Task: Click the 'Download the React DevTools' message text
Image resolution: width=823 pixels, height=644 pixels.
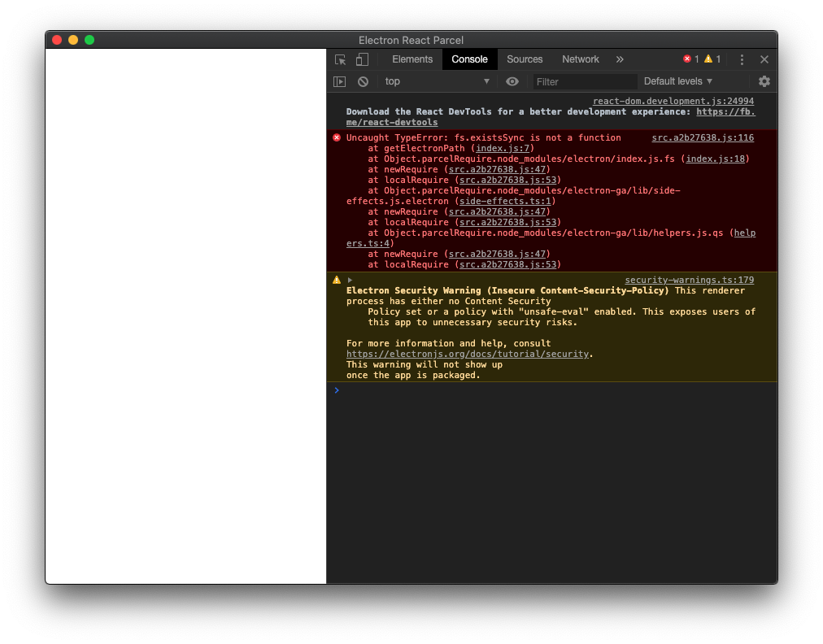Action: click(x=419, y=111)
